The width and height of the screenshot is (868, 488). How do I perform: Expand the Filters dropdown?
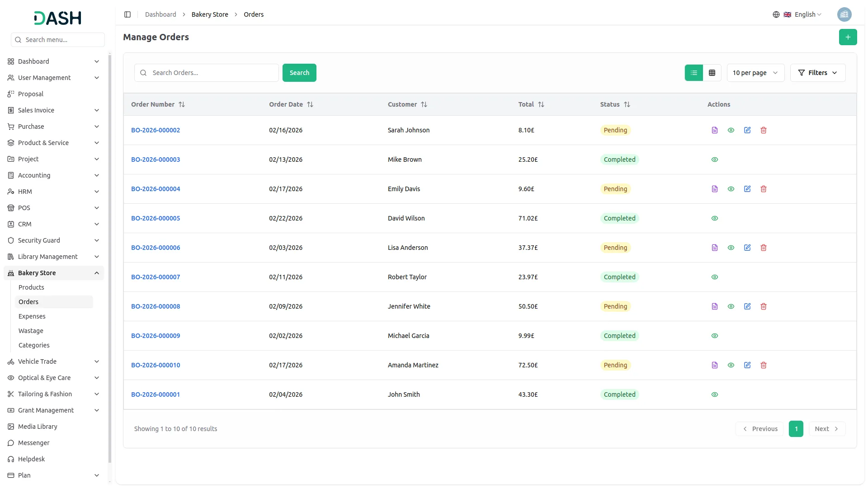[817, 73]
